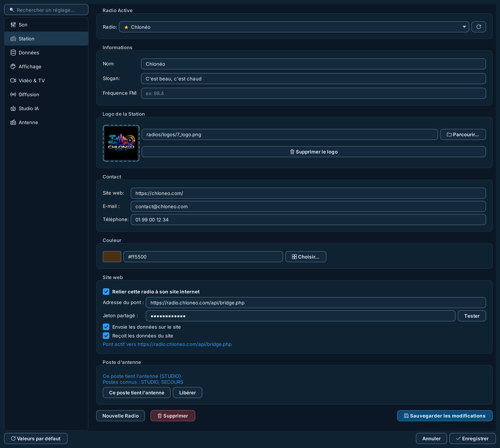The width and height of the screenshot is (500, 448).
Task: Click the search magnifier icon
Action: (x=12, y=10)
